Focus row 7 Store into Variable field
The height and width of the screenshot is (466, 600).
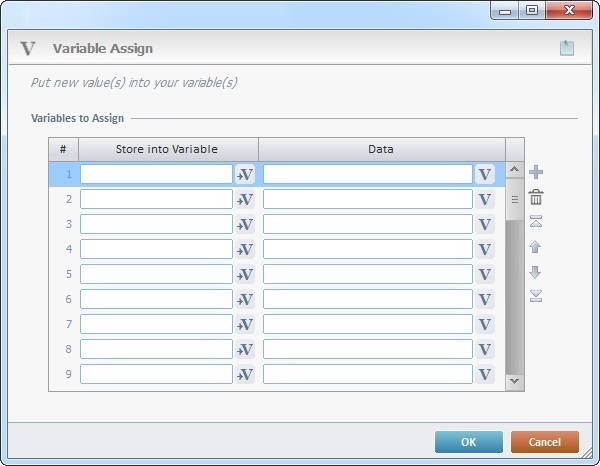coord(156,324)
